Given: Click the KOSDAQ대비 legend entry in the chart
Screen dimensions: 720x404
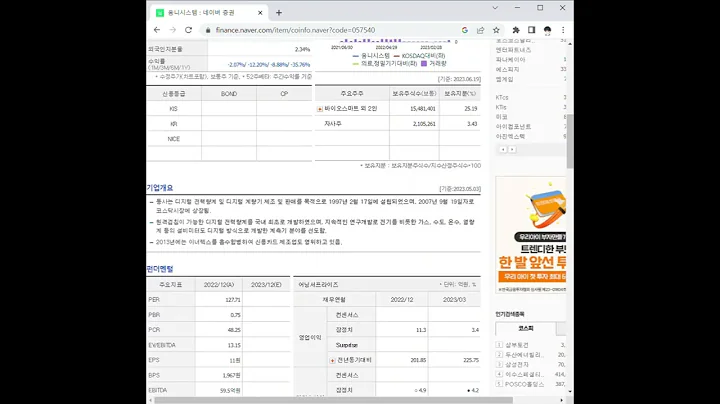Looking at the screenshot, I should pyautogui.click(x=419, y=56).
